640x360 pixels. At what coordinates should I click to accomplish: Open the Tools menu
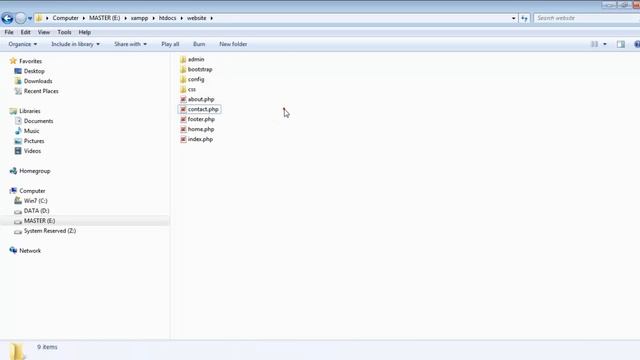click(64, 32)
